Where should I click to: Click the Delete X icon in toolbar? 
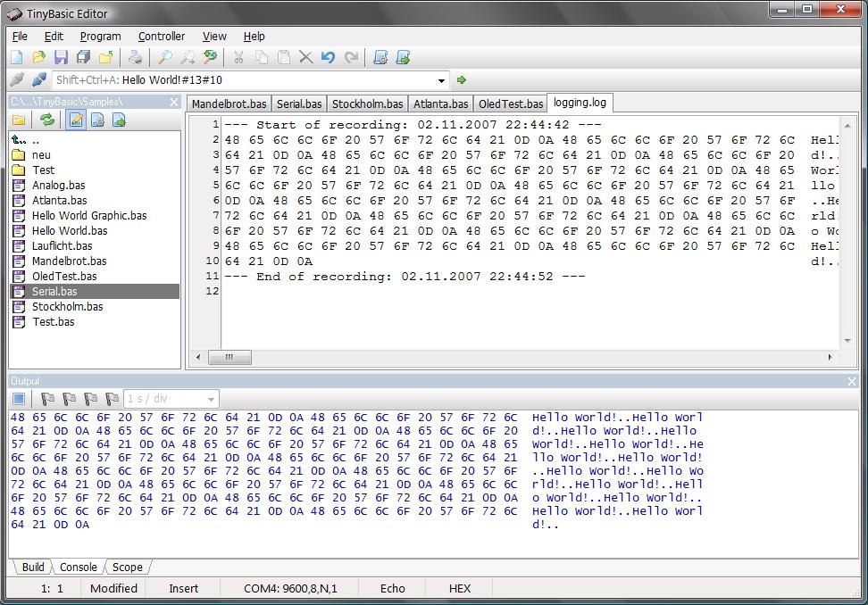coord(305,58)
